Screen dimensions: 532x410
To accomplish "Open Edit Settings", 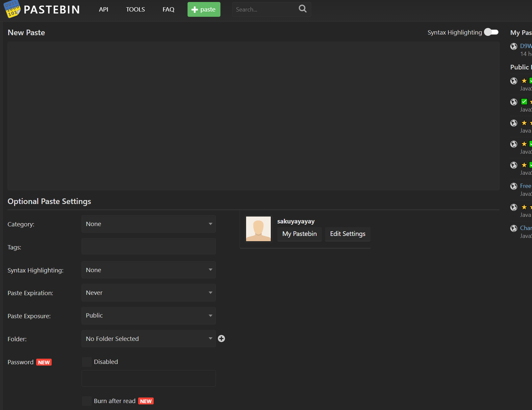I will point(348,234).
